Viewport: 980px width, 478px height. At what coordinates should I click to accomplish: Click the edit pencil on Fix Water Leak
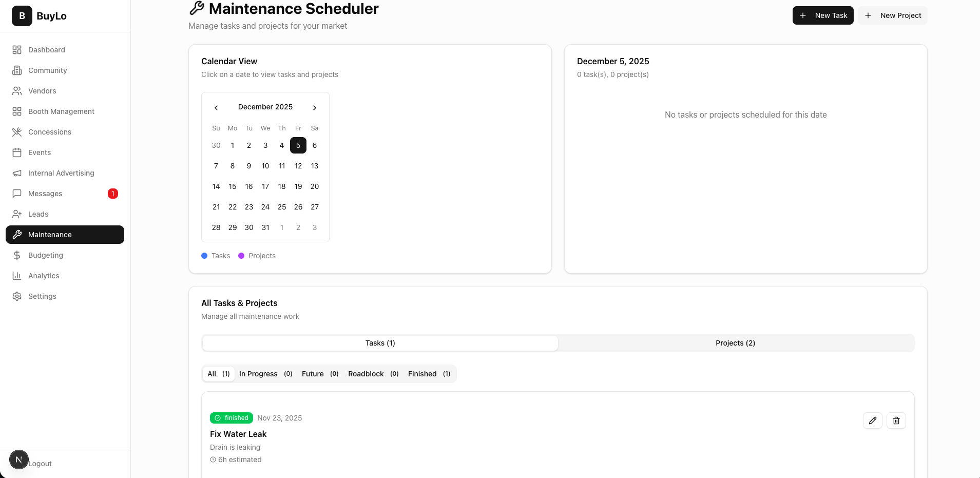click(x=872, y=420)
